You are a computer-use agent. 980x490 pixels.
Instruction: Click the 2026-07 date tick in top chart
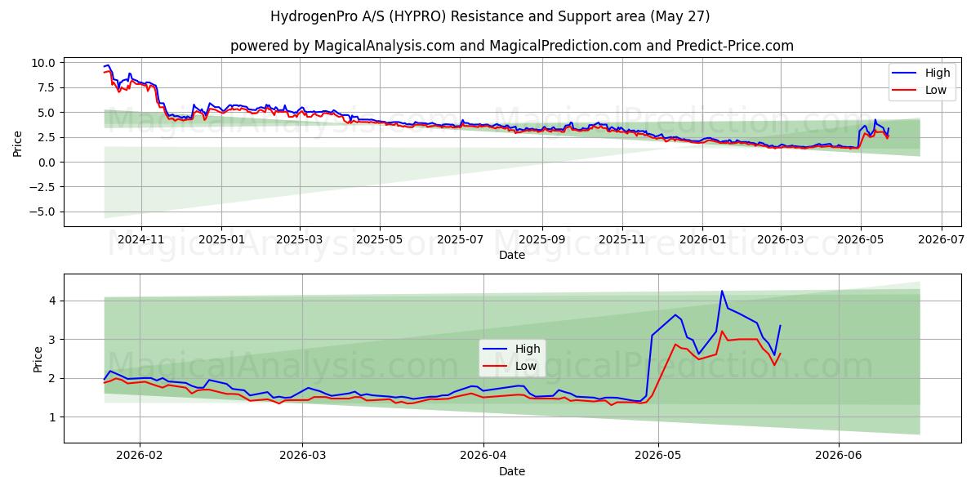tap(940, 240)
